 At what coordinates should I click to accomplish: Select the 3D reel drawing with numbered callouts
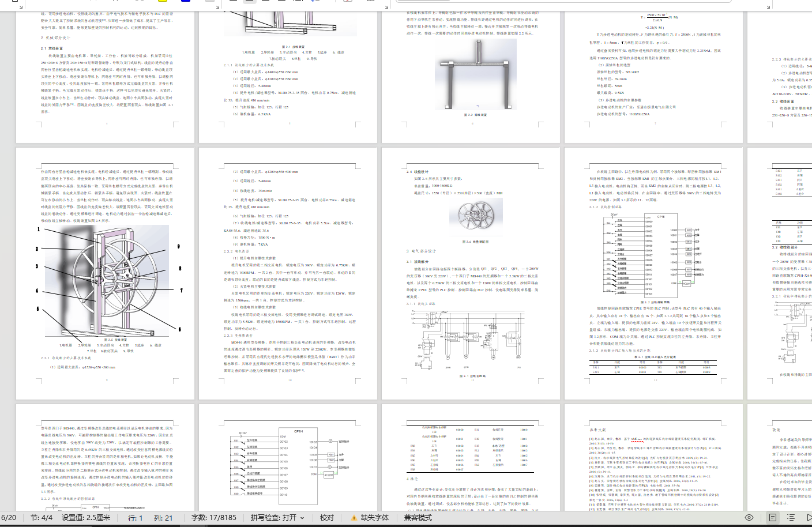click(x=110, y=281)
